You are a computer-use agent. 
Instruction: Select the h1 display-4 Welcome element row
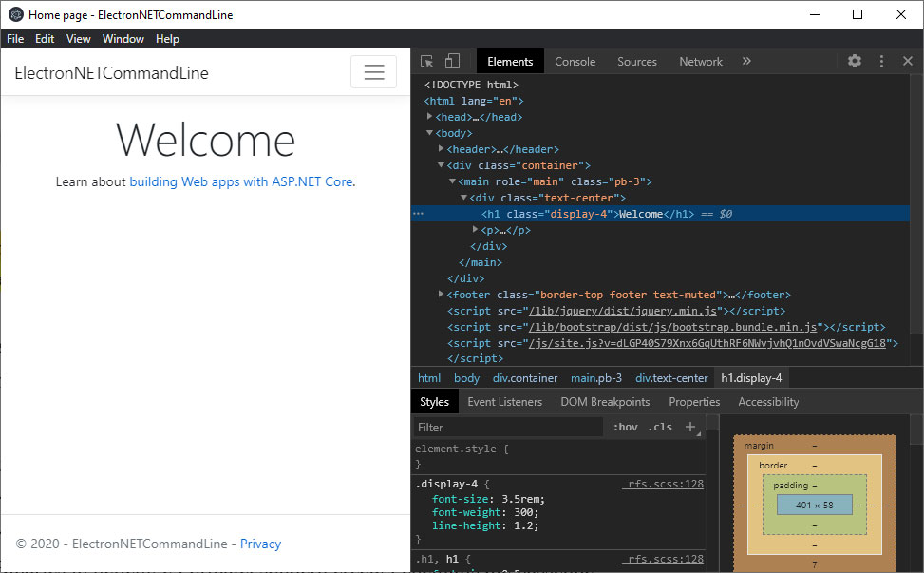click(660, 214)
